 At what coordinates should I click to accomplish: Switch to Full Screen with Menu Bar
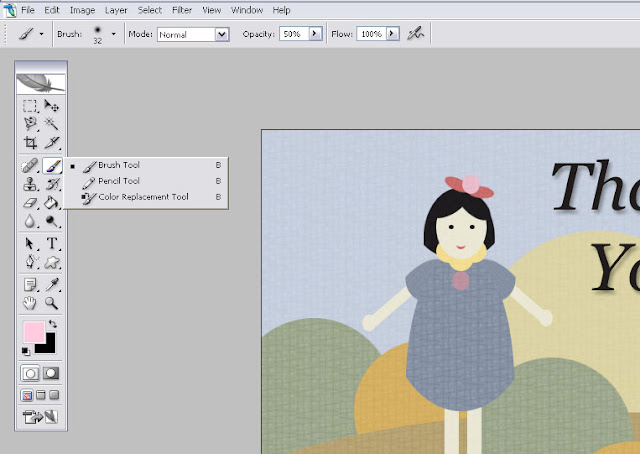point(41,395)
